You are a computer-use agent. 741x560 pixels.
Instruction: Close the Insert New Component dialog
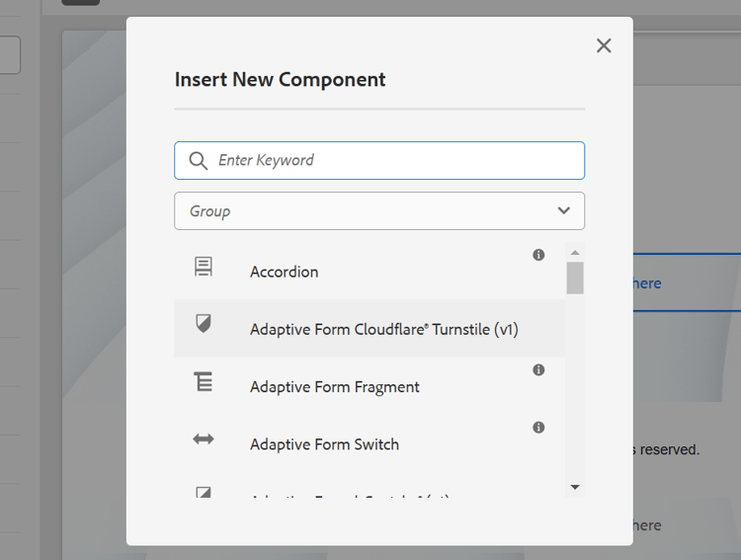[x=604, y=45]
